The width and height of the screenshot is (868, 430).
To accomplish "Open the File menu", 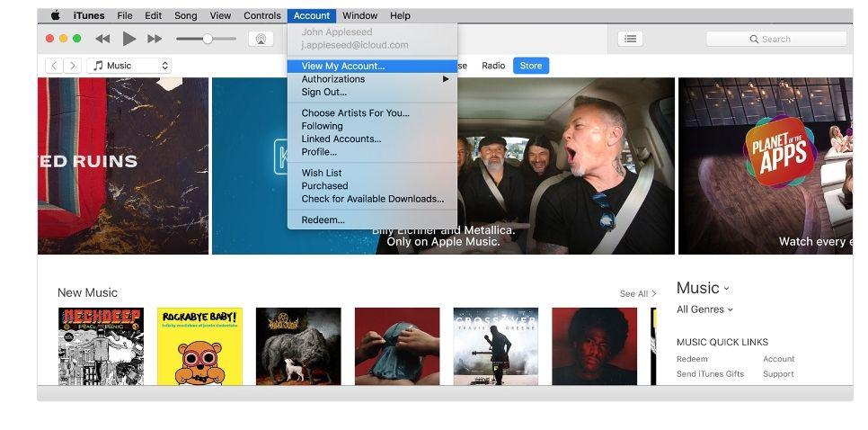I will click(x=125, y=15).
